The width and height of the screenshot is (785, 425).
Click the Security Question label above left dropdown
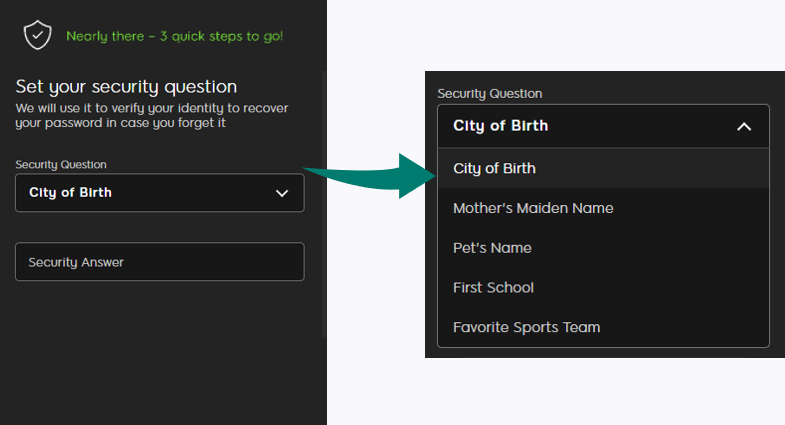click(x=61, y=164)
